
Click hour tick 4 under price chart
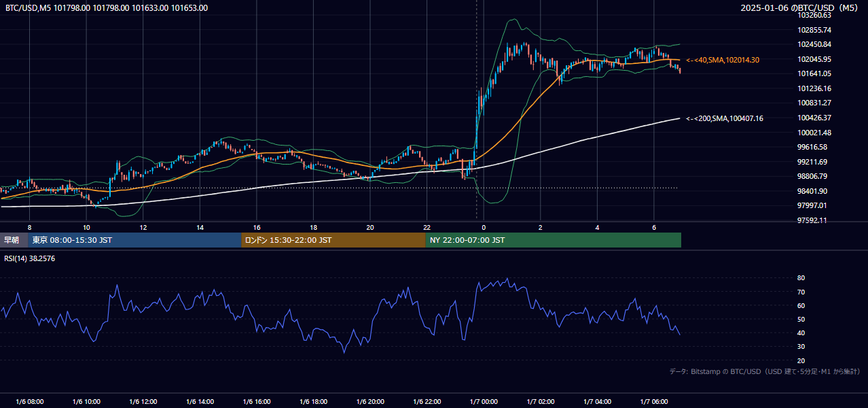597,227
